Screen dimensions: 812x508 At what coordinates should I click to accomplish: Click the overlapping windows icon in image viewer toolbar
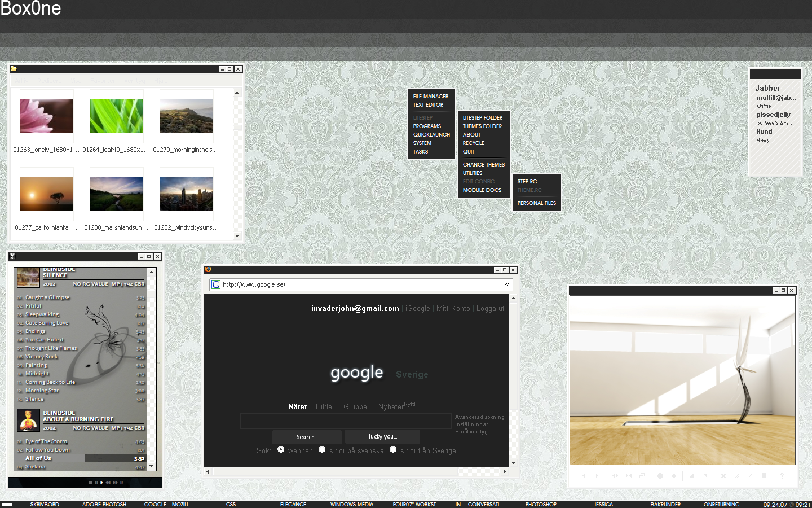click(642, 476)
